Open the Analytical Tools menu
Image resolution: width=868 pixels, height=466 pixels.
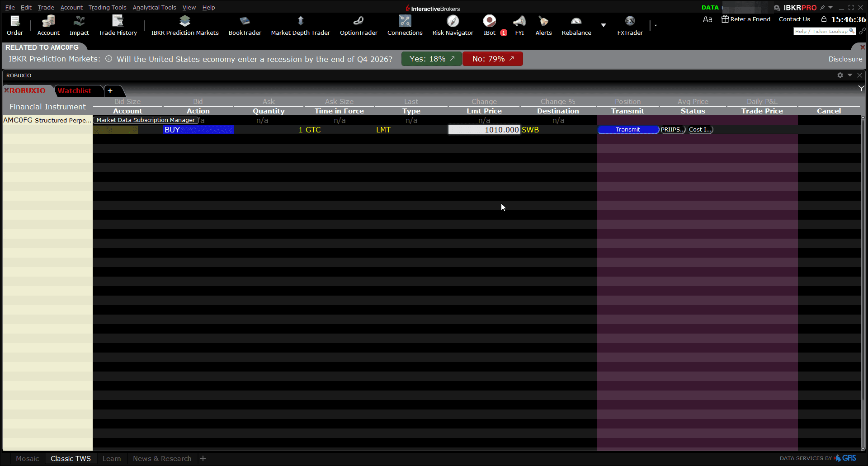(x=154, y=7)
